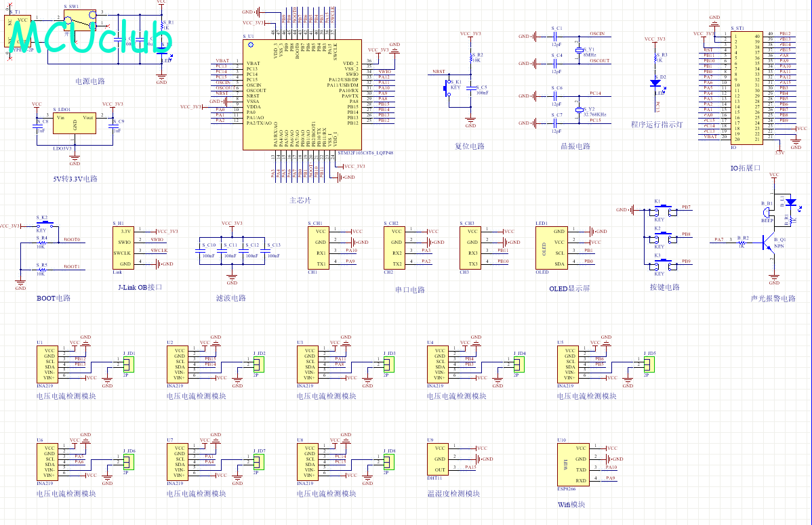
Task: Select push button K3 wired to PB9
Action: tap(663, 265)
